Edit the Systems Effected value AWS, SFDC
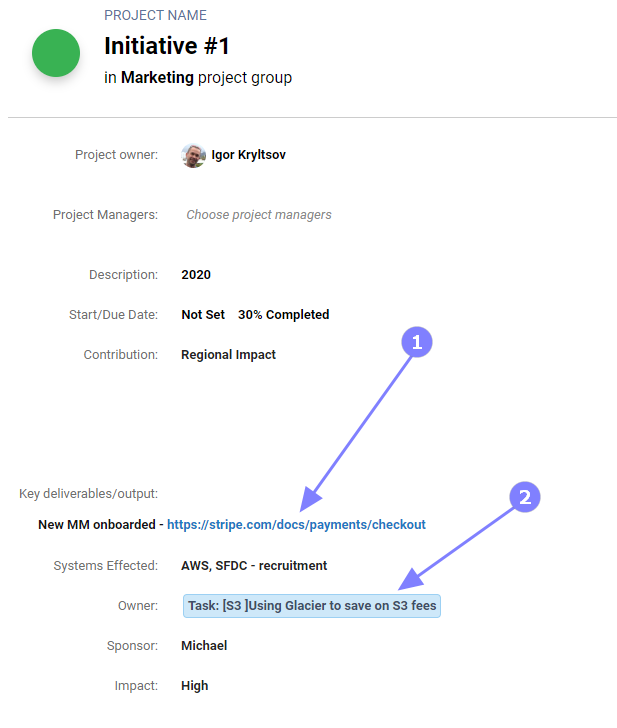Screen dimensions: 617x728 (254, 566)
